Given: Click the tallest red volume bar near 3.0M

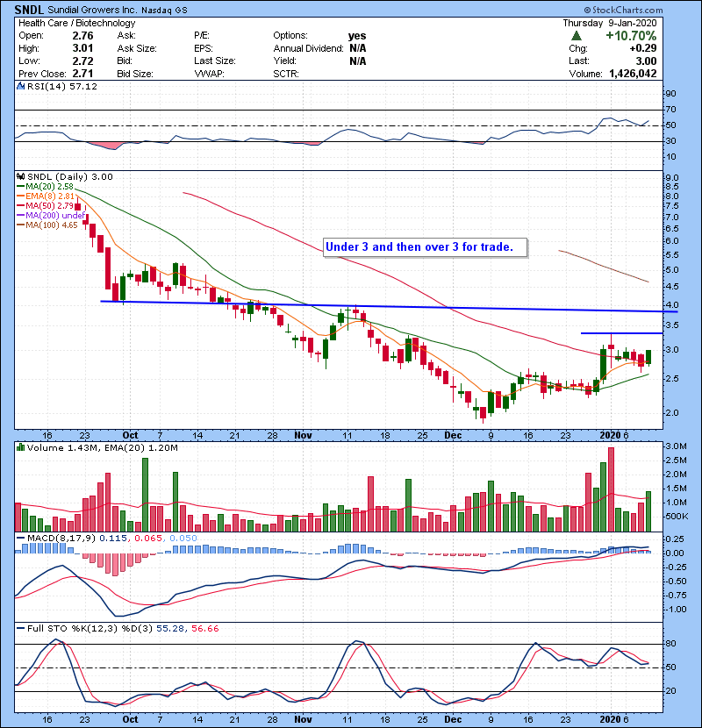Looking at the screenshot, I should [x=611, y=489].
